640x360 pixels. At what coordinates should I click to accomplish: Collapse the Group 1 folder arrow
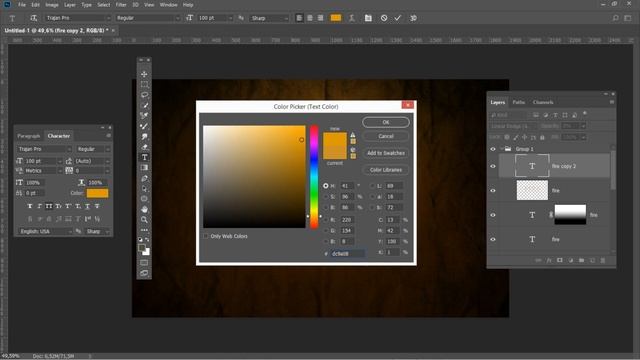(x=501, y=149)
